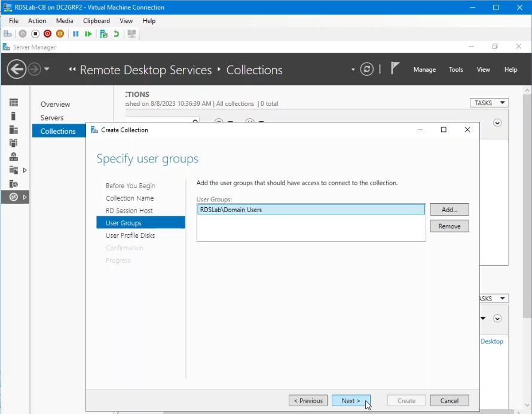Revert the VM to its last checkpoint
Screen dimensions: 532x414
tap(116, 33)
